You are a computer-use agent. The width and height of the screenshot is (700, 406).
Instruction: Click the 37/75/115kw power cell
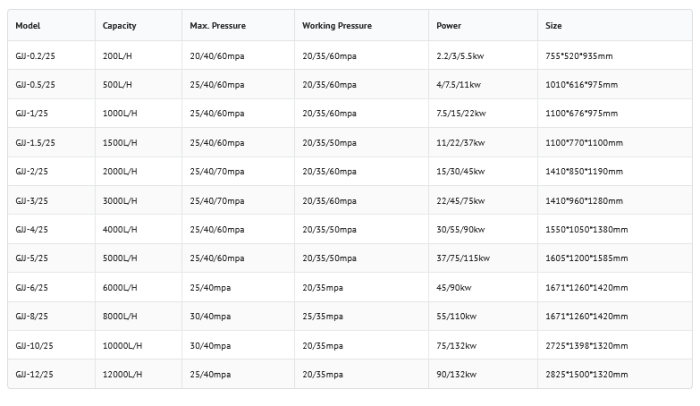(464, 258)
